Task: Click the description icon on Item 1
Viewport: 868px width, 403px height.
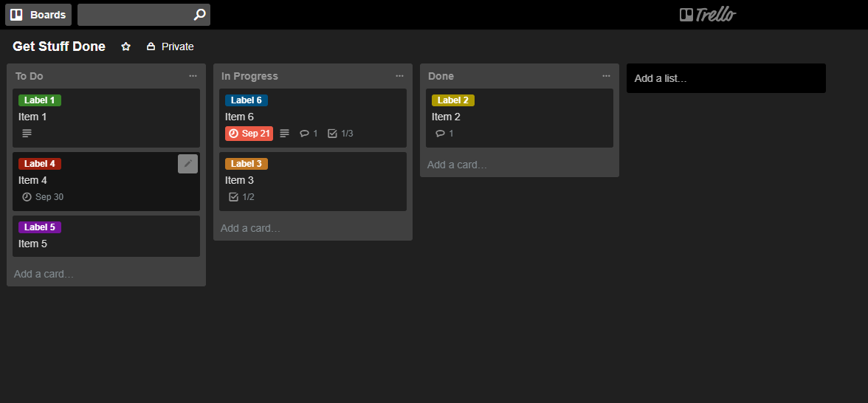Action: [x=27, y=134]
